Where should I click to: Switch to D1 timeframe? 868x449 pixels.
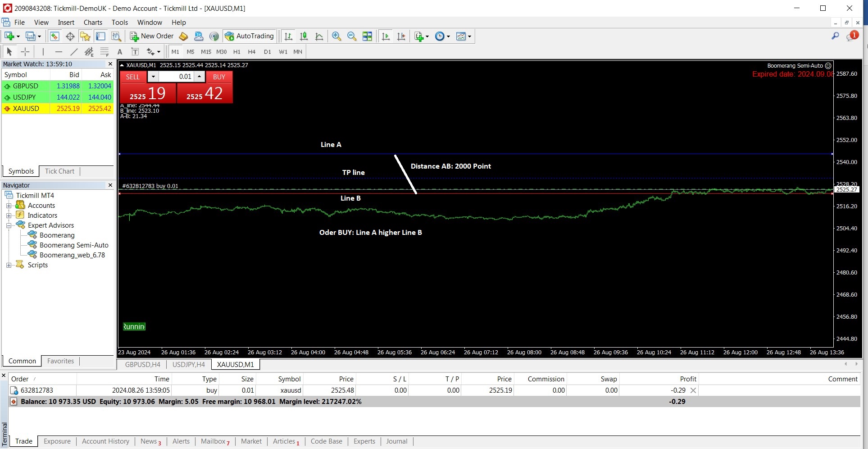[268, 51]
